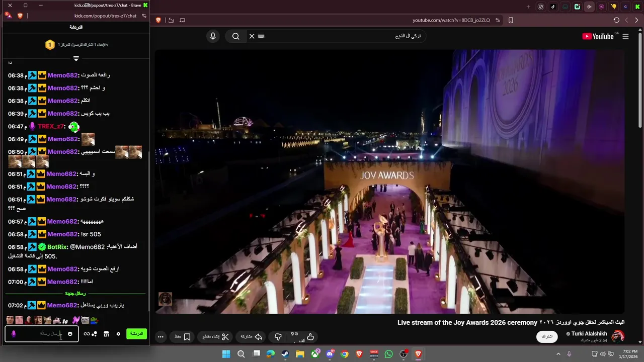
Task: Open the Turki Alalshikh channel name link
Action: 589,334
